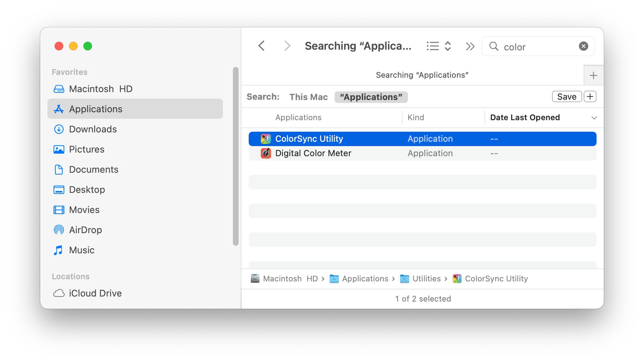Open Desktop in the sidebar
Image resolution: width=644 pixels, height=362 pixels.
[135, 190]
